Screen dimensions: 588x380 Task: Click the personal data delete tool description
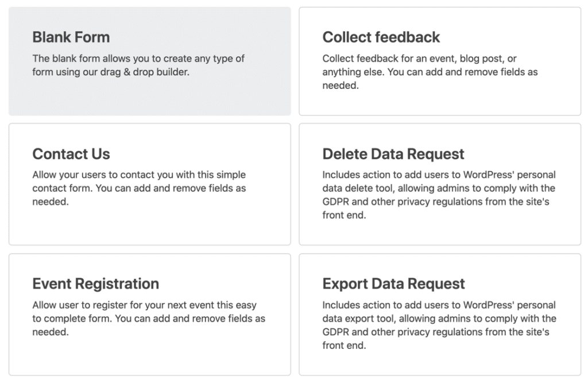click(x=439, y=195)
